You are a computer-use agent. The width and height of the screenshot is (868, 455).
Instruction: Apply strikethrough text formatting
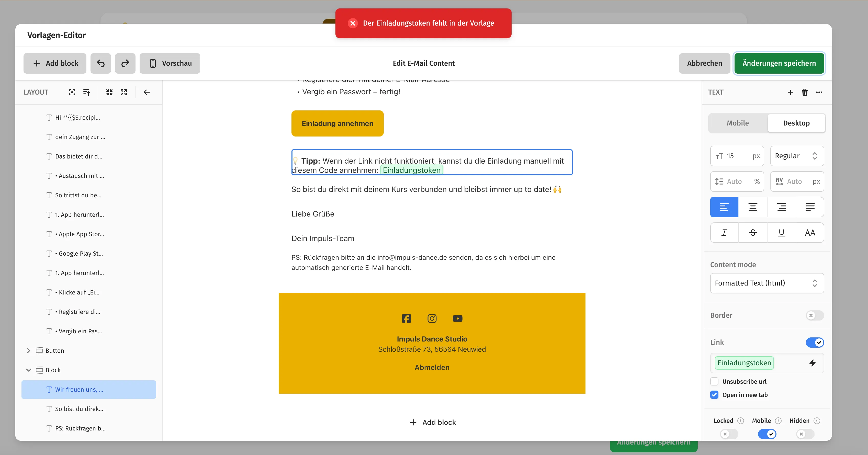point(752,233)
